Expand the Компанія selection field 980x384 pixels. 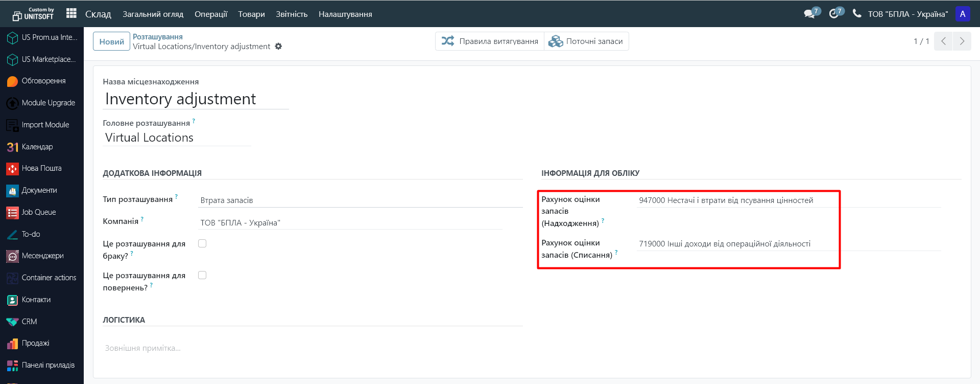(350, 223)
